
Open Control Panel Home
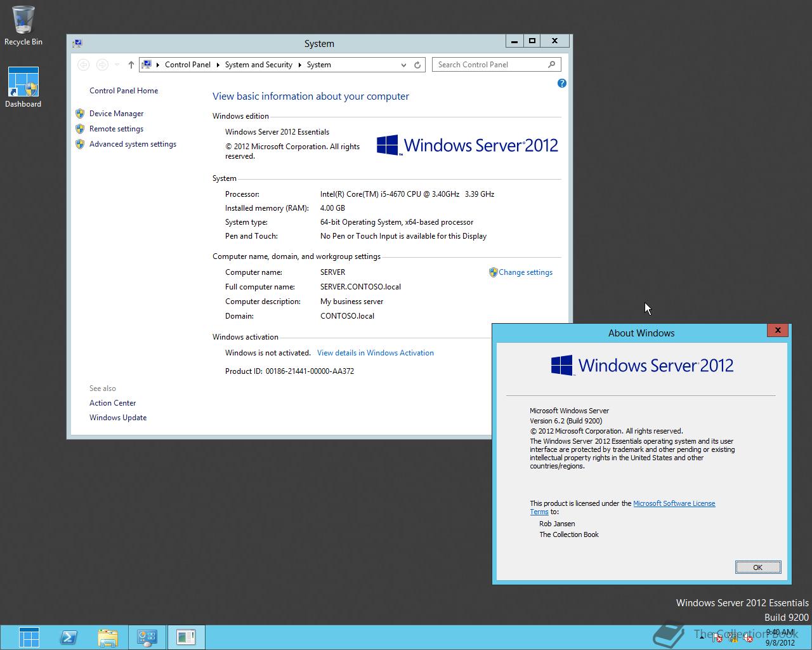tap(124, 91)
